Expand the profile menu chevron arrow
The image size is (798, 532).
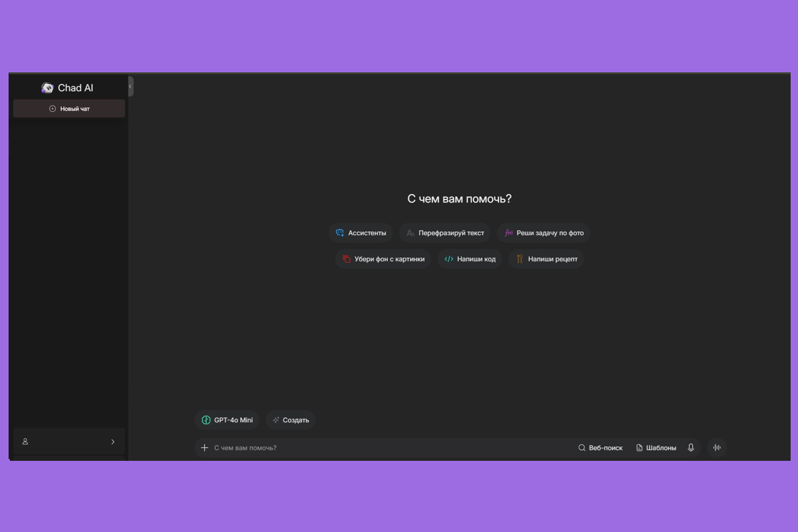[x=113, y=442]
